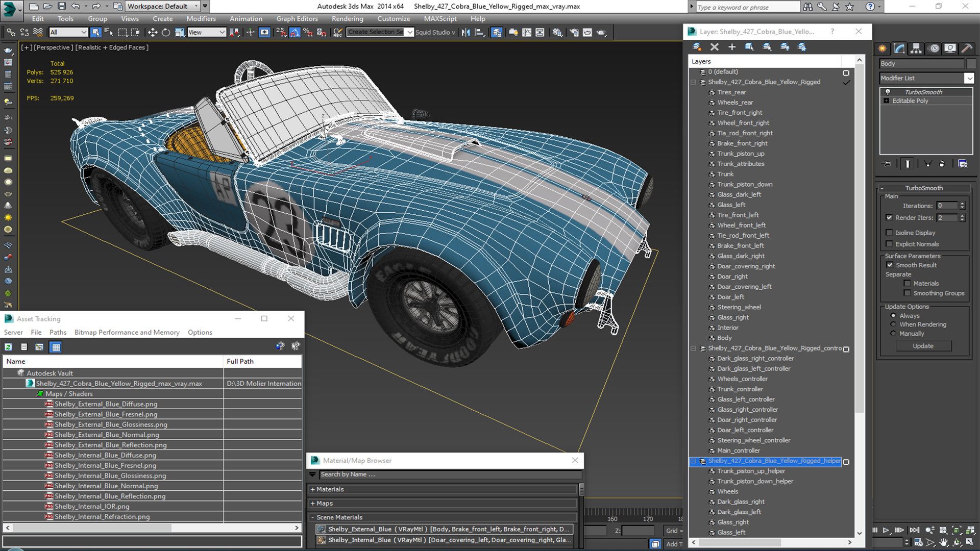Open the Paths menu in Asset Tracking
The height and width of the screenshot is (551, 980).
(x=58, y=332)
